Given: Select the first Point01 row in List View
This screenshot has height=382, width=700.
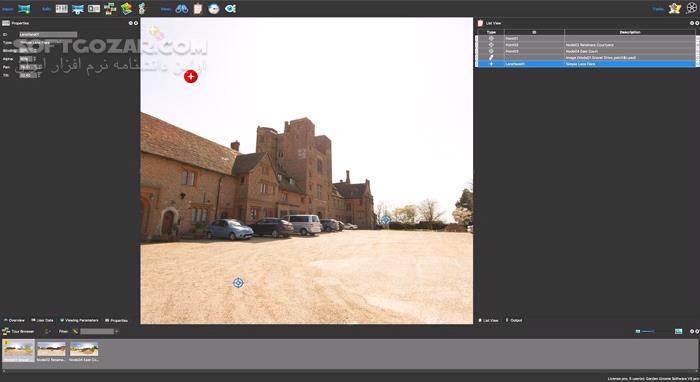Looking at the screenshot, I should [x=586, y=38].
